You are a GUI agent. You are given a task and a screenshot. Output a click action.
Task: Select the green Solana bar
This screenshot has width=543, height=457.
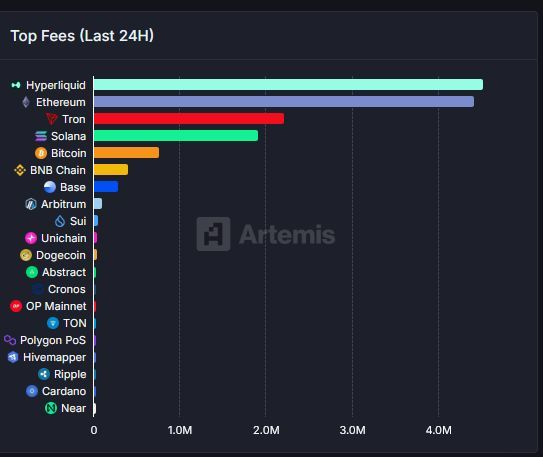coord(176,136)
